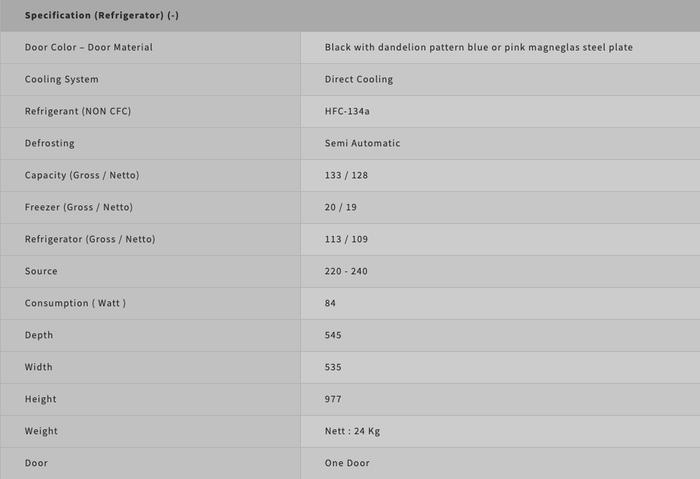Click the Direct Cooling value

(x=359, y=79)
